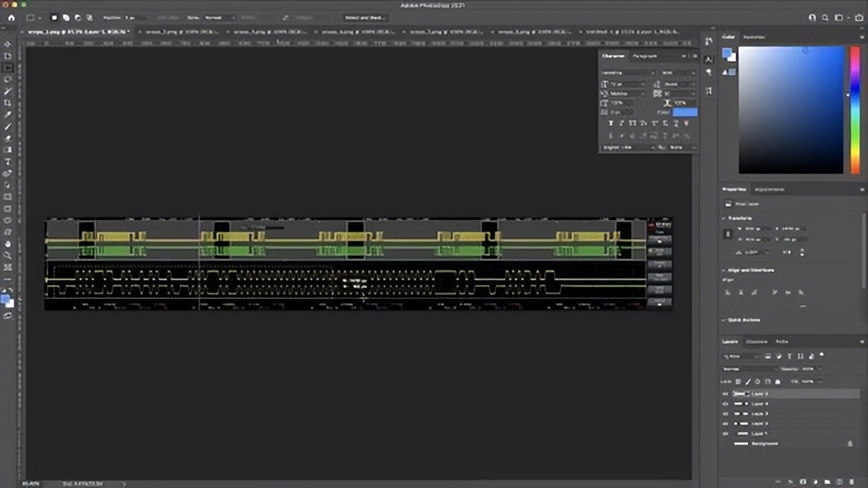Viewport: 868px width, 488px height.
Task: Click the blue text Color swatch
Action: click(x=685, y=112)
